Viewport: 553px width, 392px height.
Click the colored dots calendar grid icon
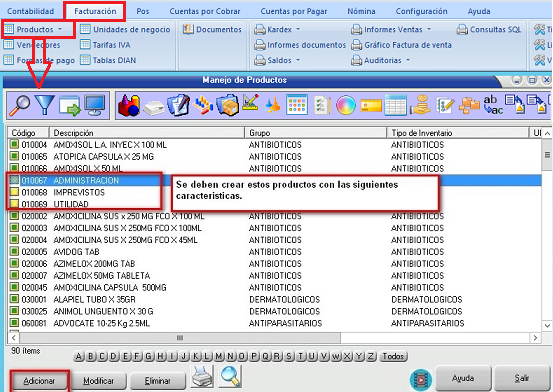coord(297,105)
